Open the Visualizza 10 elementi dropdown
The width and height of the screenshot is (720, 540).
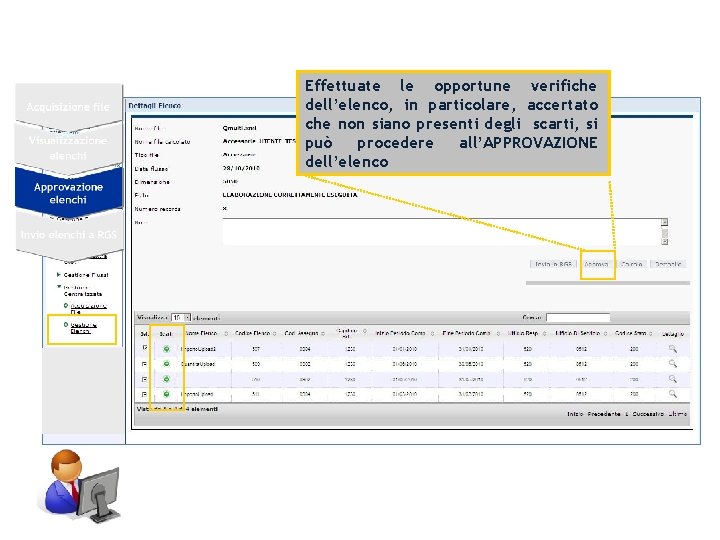180,317
